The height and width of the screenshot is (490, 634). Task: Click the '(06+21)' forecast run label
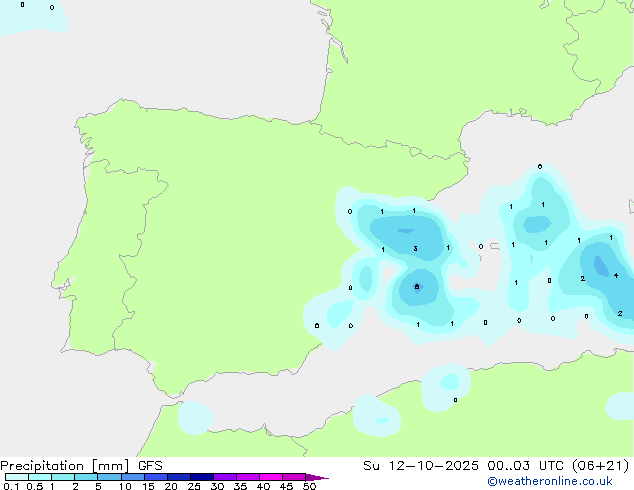tap(601, 465)
